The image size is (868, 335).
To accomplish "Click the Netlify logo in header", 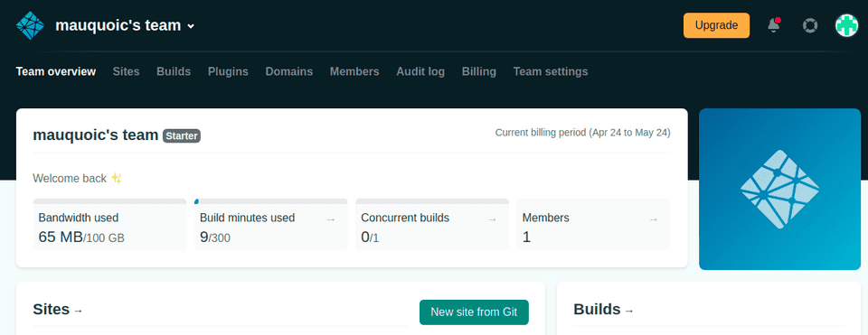I will [30, 25].
